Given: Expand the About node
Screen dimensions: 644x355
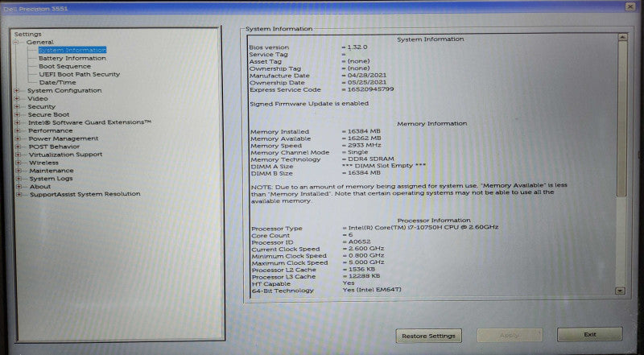Looking at the screenshot, I should pos(19,187).
